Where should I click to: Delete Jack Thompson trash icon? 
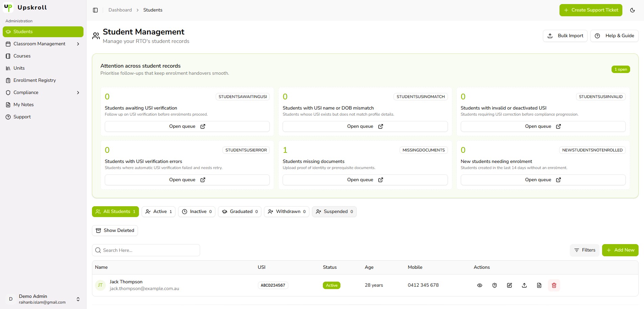[x=554, y=285]
